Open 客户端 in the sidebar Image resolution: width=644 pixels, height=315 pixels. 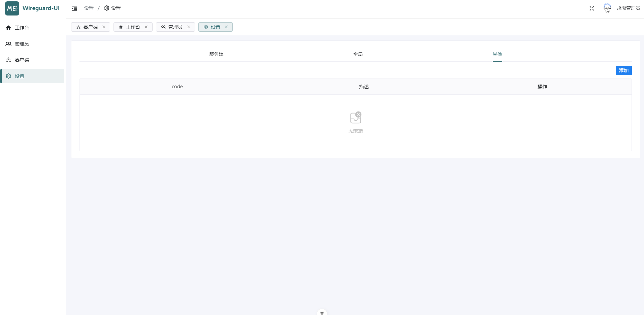[x=22, y=60]
